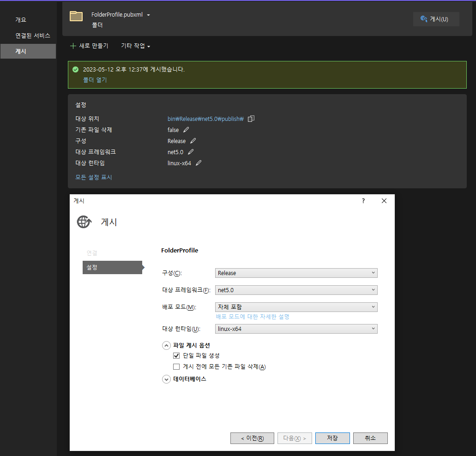Close the 게시 dialog window
The width and height of the screenshot is (476, 456).
[384, 201]
